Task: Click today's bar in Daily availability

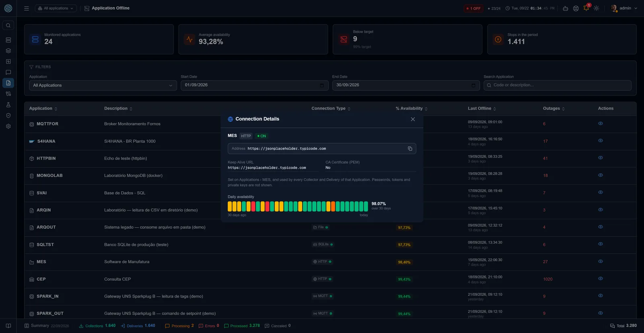Action: [x=366, y=207]
